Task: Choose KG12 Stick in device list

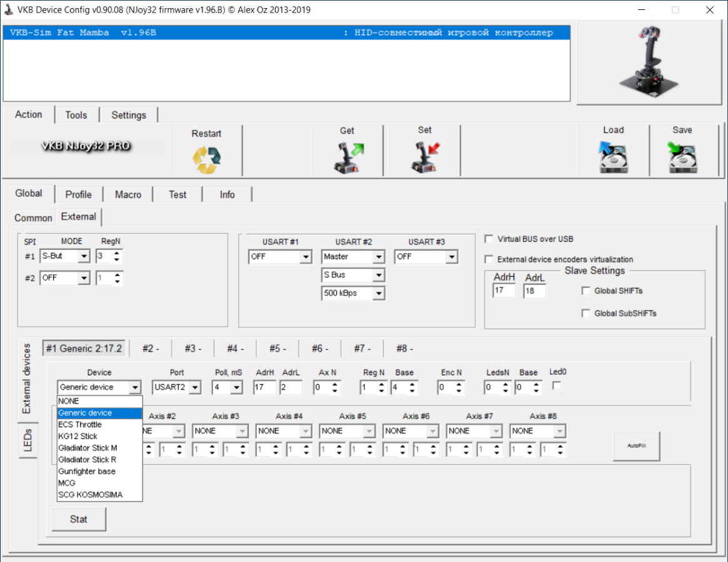Action: click(99, 436)
